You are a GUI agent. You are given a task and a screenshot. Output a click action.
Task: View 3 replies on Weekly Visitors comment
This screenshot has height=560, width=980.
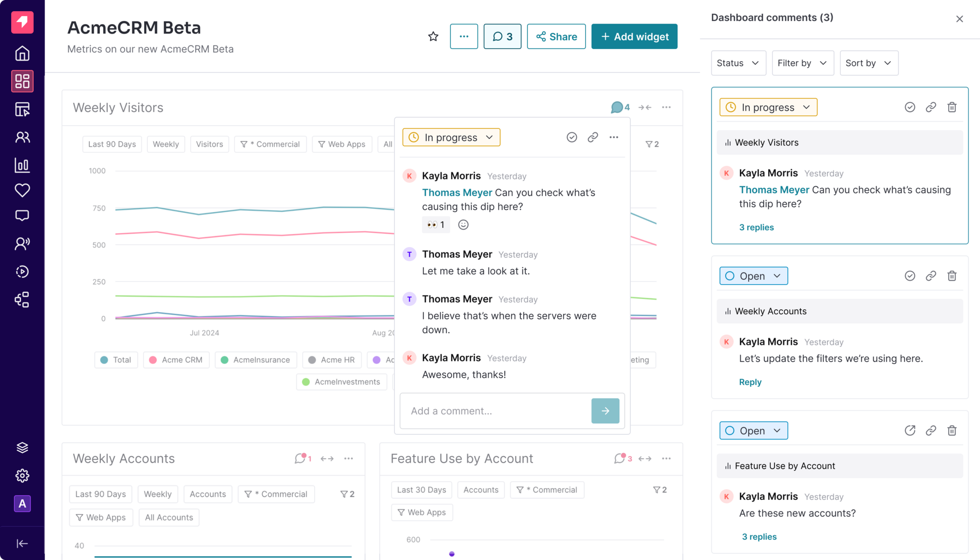tap(756, 227)
